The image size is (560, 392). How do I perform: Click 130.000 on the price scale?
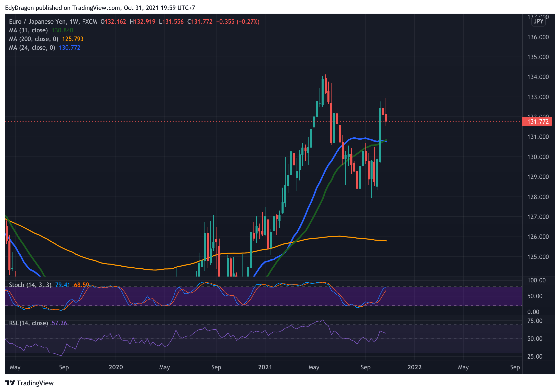(538, 157)
